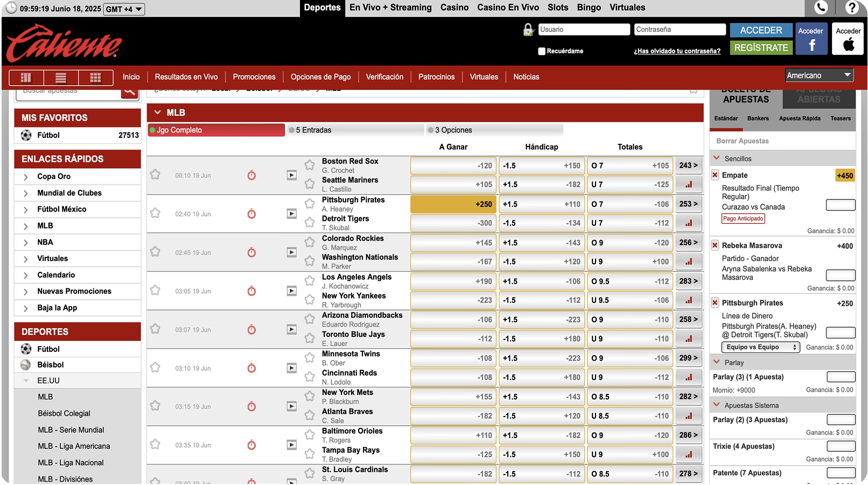Toggle Pittsburgh Pirates +250 moneyline selection
The width and height of the screenshot is (868, 485).
[x=453, y=204]
